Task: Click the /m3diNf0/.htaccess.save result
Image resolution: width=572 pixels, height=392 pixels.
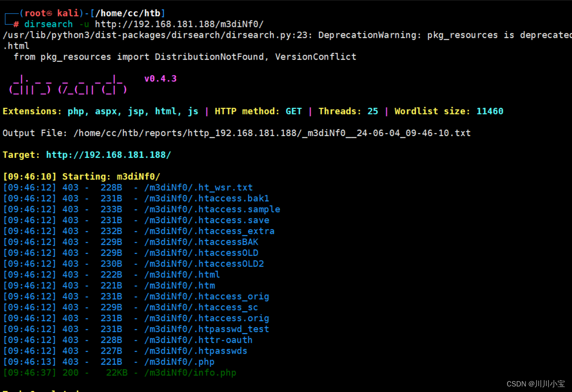Action: [206, 220]
